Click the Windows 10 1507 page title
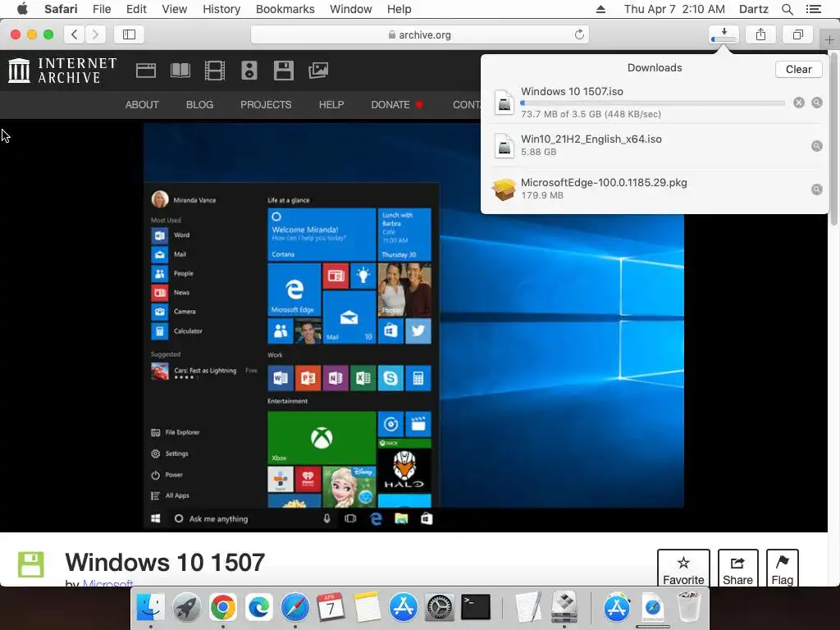 [165, 563]
